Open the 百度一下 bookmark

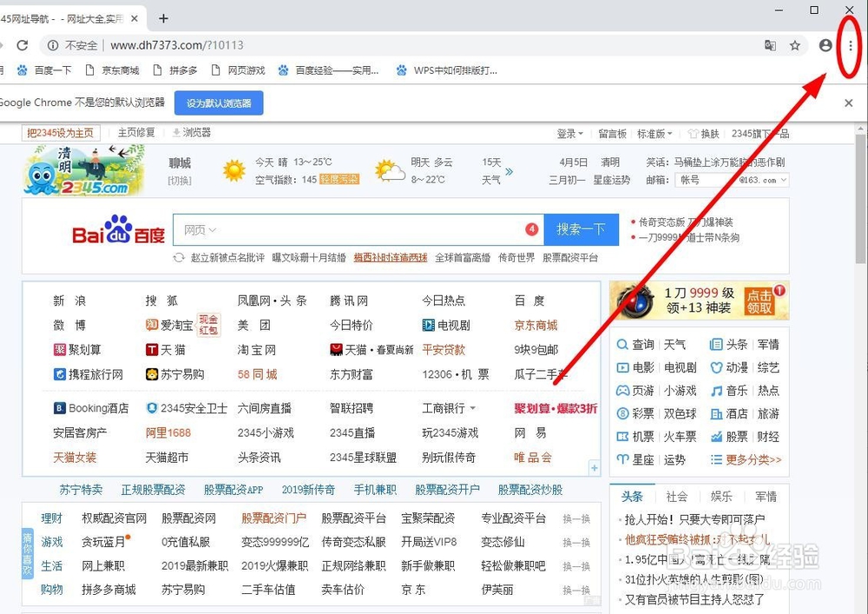click(44, 70)
